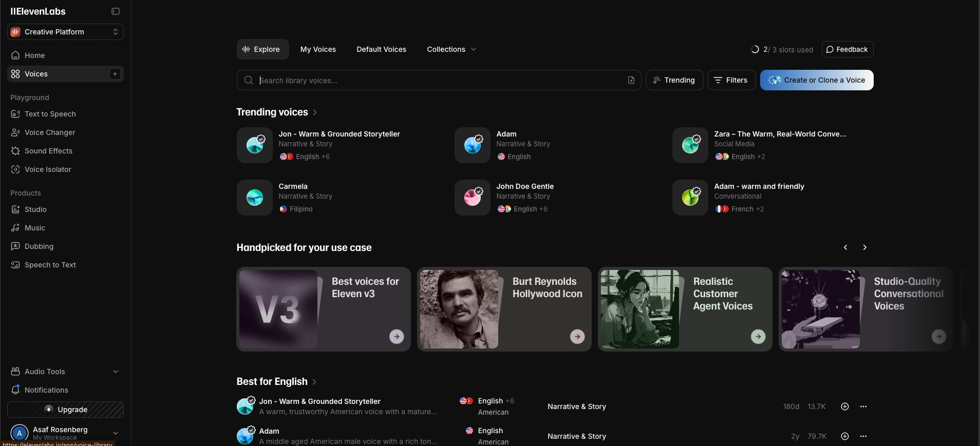Open Zara Warm Real-World voice title
The image size is (980, 446).
tap(780, 134)
